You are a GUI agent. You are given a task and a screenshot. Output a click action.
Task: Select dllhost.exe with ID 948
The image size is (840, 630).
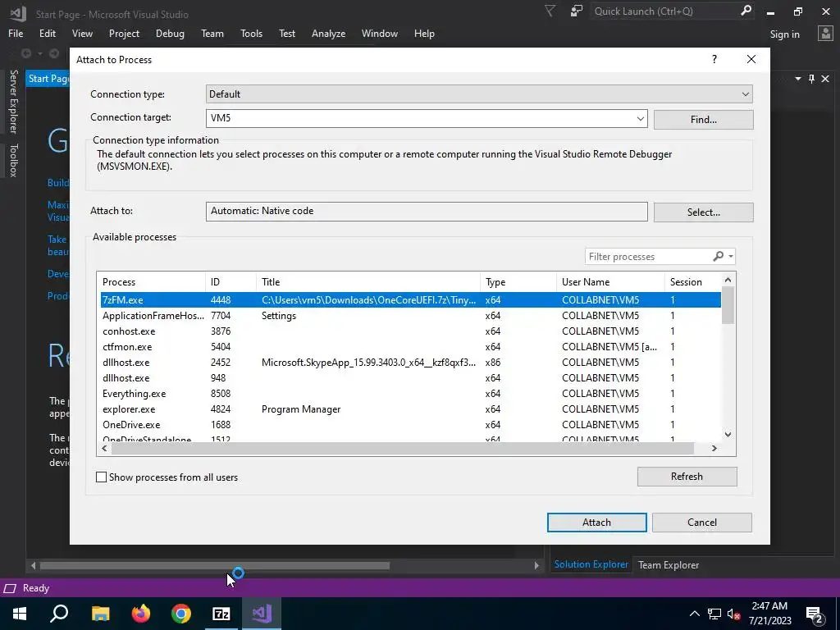(x=410, y=377)
